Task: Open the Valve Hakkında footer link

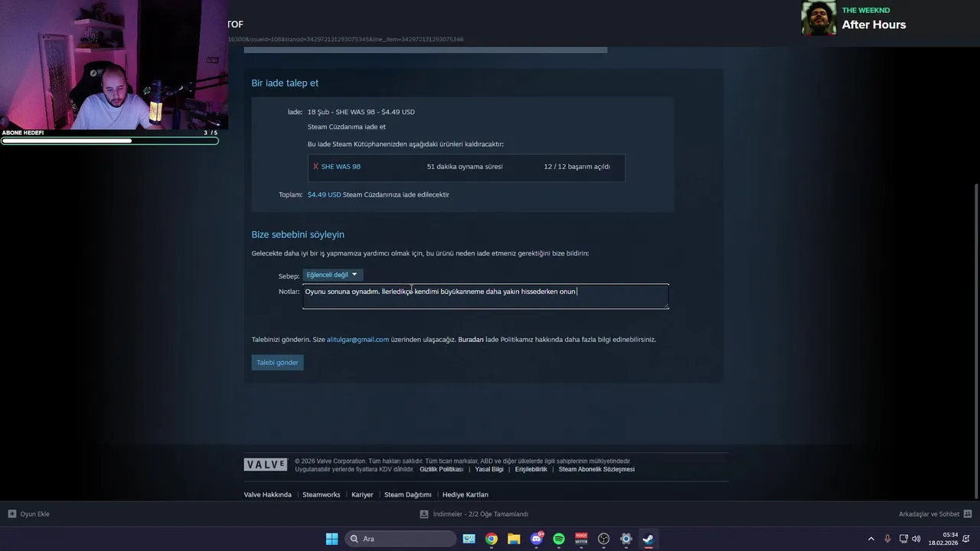Action: pyautogui.click(x=267, y=494)
